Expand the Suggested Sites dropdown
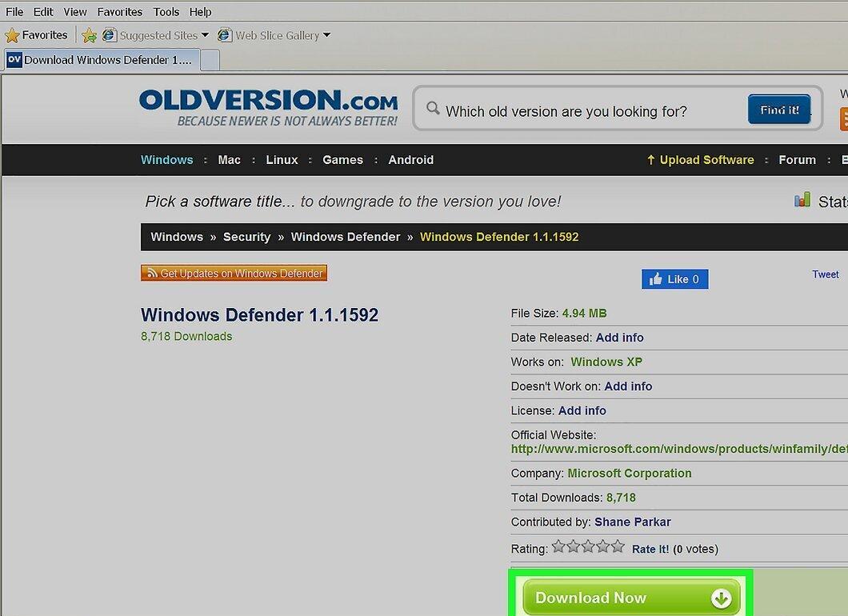 pyautogui.click(x=205, y=35)
